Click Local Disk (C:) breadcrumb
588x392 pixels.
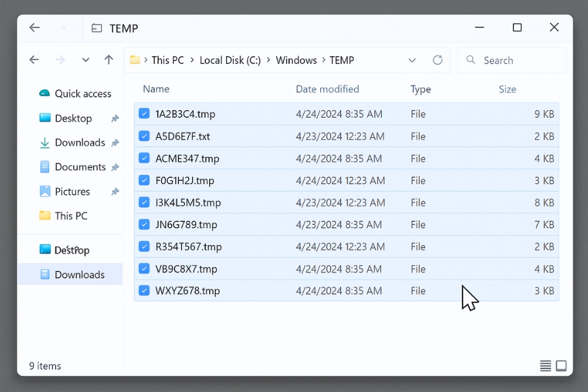tap(230, 60)
